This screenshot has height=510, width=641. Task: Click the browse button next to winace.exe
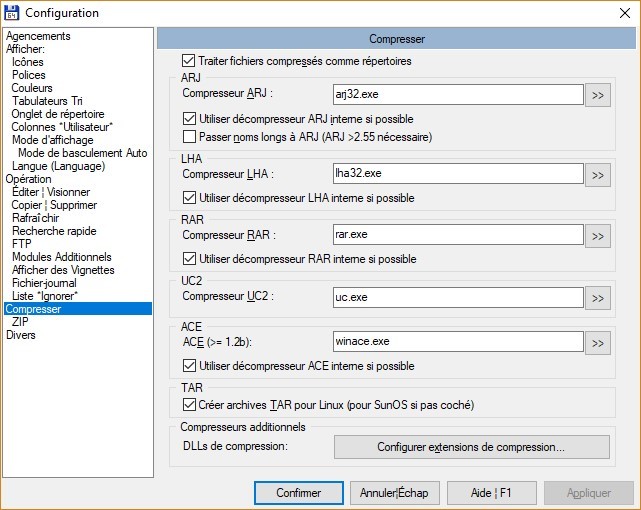tap(598, 343)
